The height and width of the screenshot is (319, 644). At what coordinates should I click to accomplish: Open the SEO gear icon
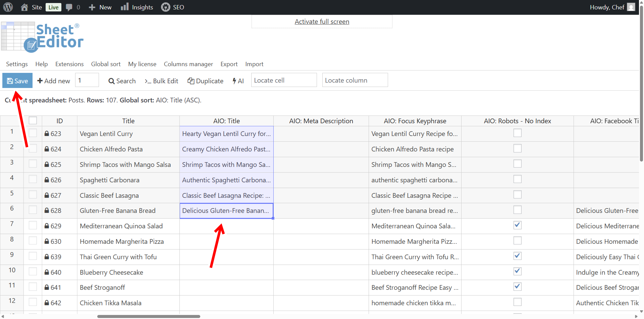[x=165, y=7]
